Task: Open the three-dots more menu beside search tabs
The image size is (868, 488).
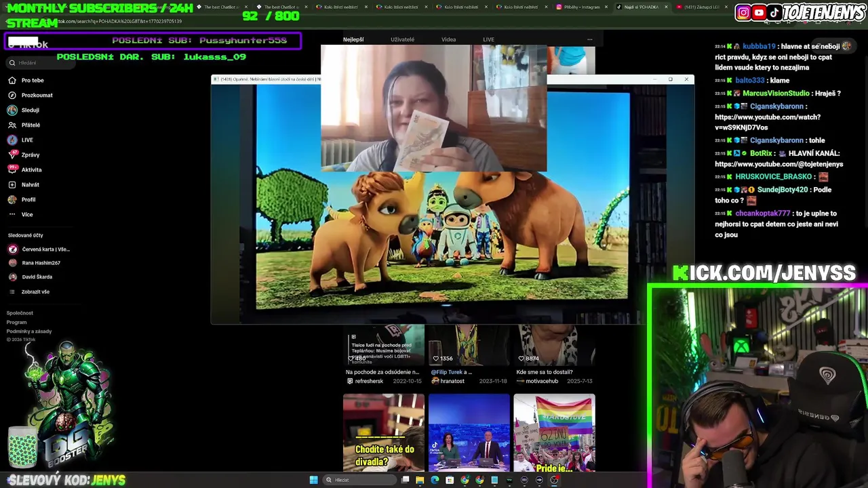Action: coord(589,39)
